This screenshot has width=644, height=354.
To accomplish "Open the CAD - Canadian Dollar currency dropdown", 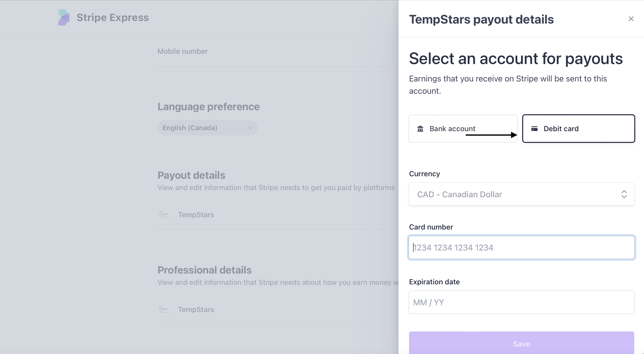I will coord(521,194).
